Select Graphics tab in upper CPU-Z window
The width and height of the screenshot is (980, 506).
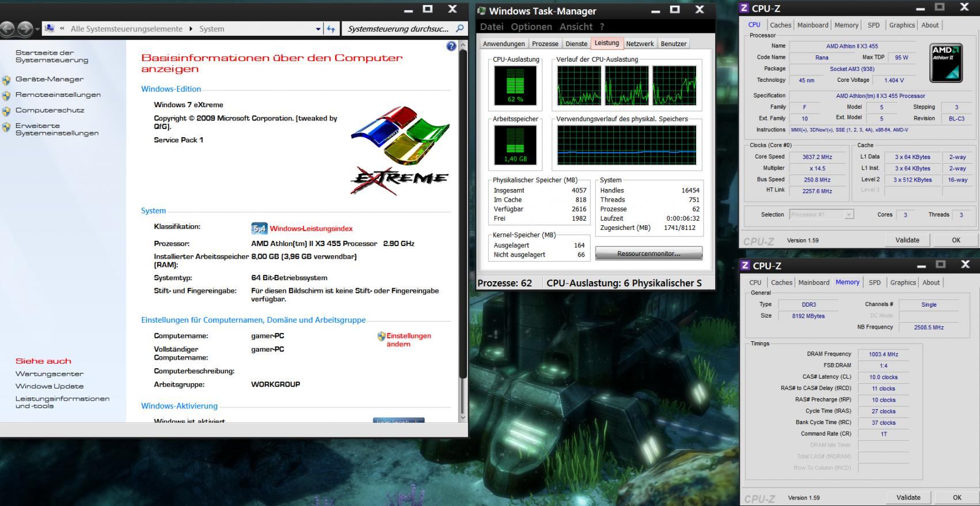902,25
